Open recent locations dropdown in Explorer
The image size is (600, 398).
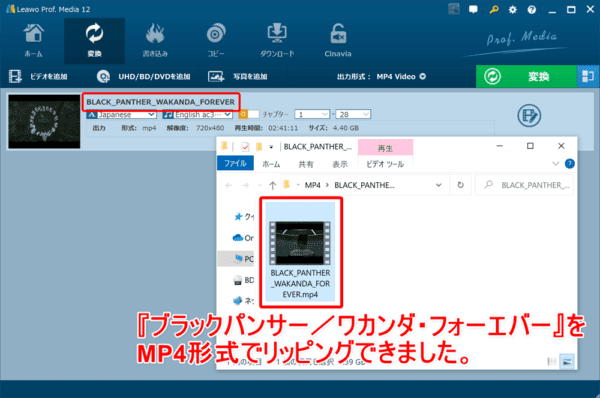(x=260, y=186)
